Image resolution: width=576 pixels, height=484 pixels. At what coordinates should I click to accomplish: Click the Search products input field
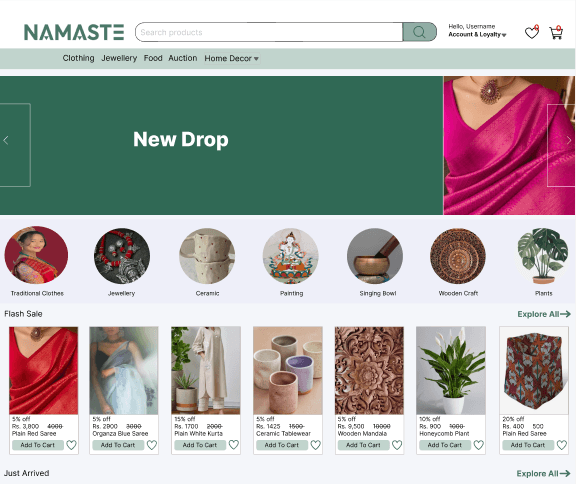tap(269, 32)
